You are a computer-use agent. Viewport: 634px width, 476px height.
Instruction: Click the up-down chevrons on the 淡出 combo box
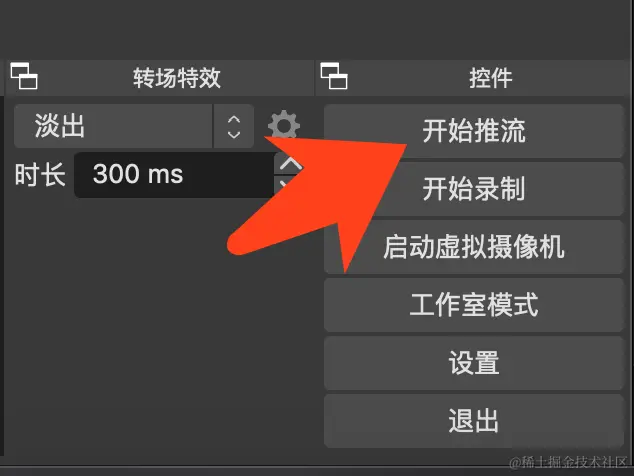[x=234, y=127]
